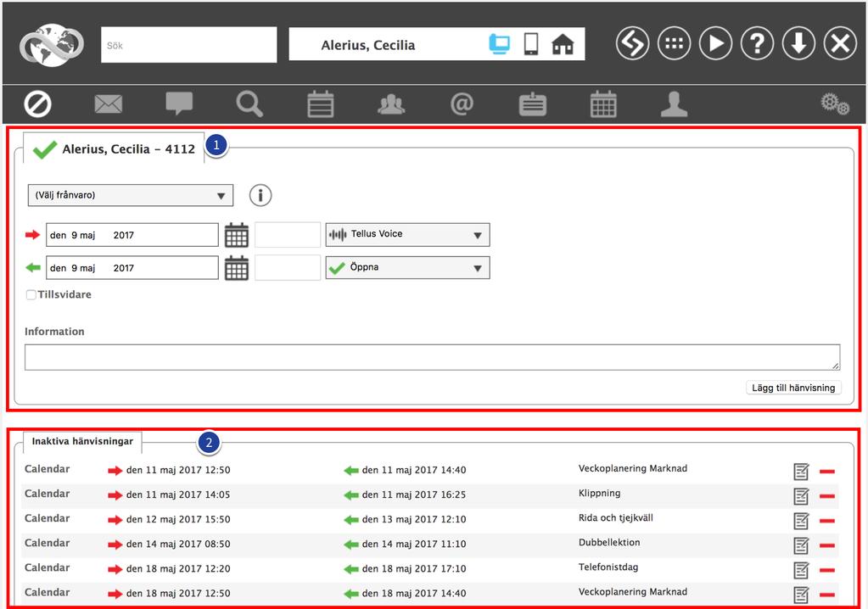Viewport: 868px width, 609px height.
Task: Delete the Dubbellektion entry
Action: point(827,545)
